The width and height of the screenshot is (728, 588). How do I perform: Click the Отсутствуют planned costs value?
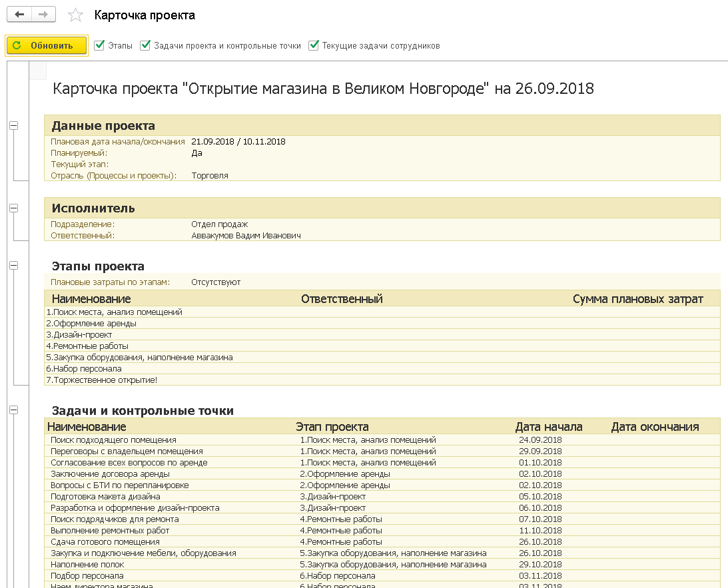pyautogui.click(x=216, y=282)
